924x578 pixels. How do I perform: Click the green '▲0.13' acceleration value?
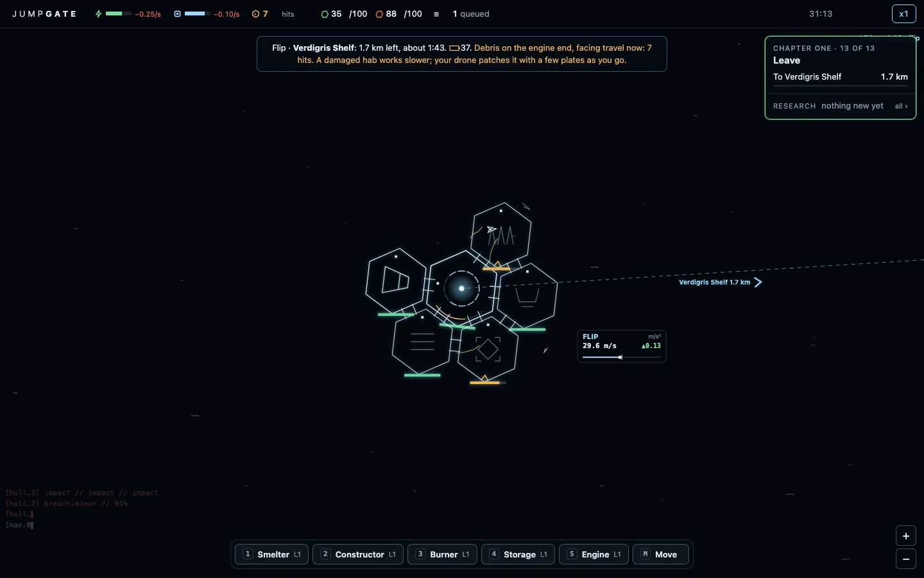(x=651, y=346)
